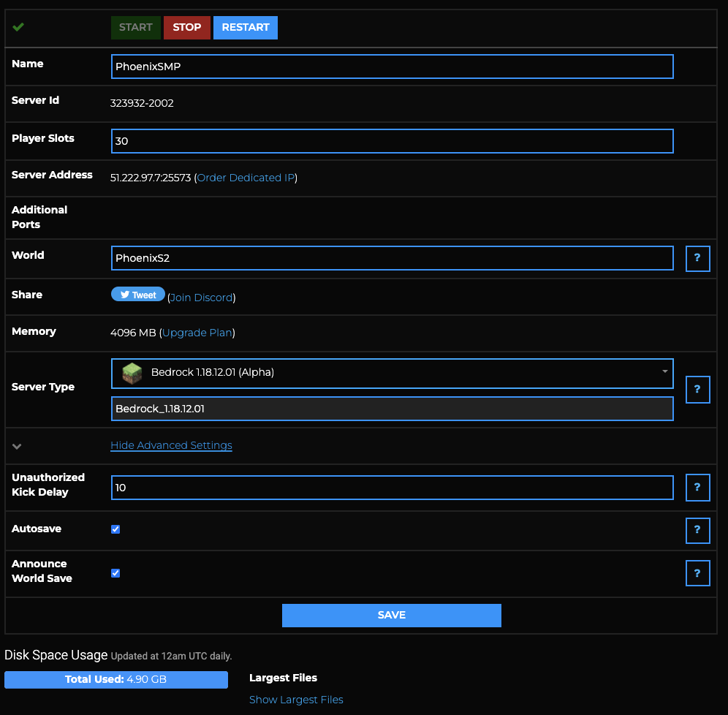Toggle the Announce World Save checkbox
This screenshot has width=728, height=715.
[x=115, y=573]
